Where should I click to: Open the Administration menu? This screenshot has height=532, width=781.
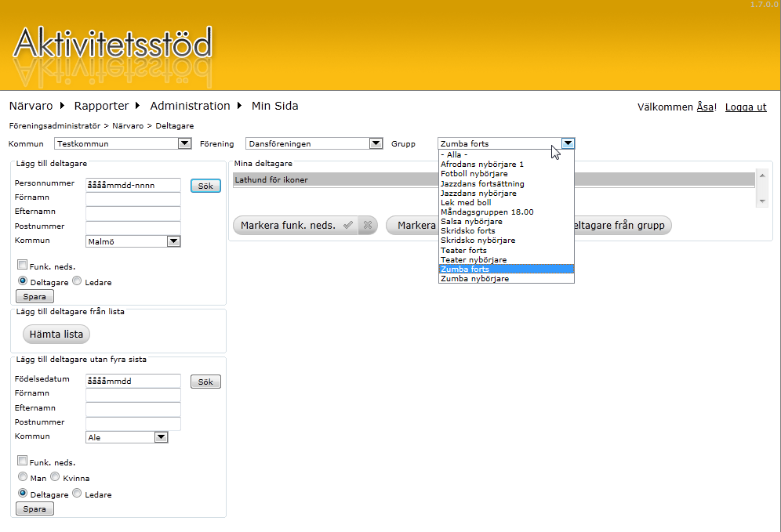(191, 106)
